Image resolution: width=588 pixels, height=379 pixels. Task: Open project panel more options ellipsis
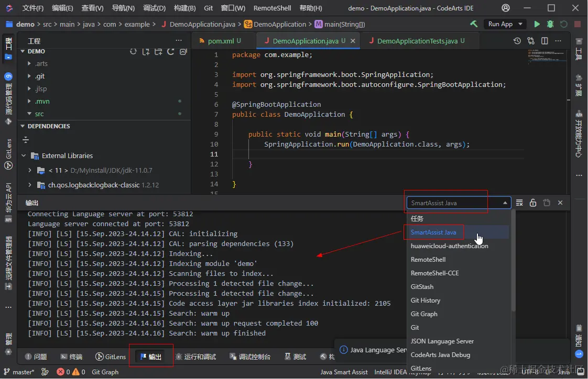coord(179,40)
